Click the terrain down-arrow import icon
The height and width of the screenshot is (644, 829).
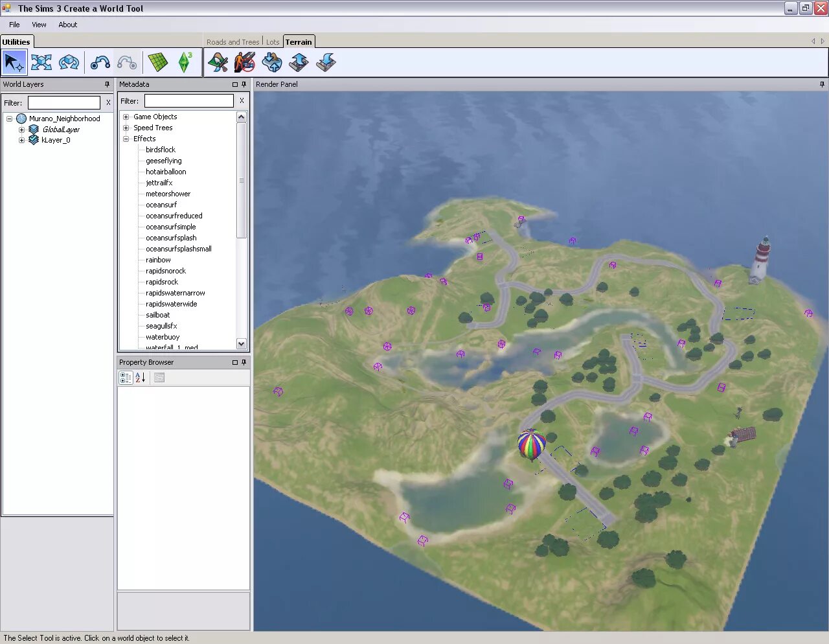pyautogui.click(x=326, y=62)
